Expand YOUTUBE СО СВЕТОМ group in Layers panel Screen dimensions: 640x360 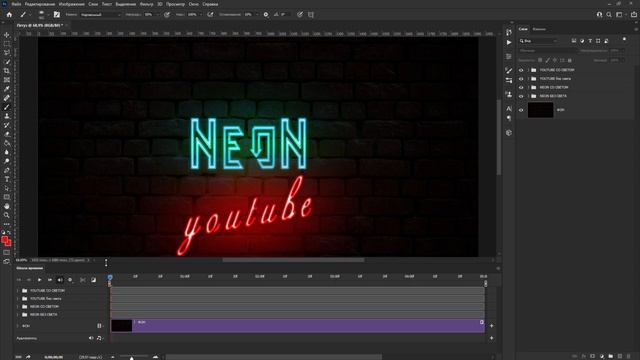528,70
